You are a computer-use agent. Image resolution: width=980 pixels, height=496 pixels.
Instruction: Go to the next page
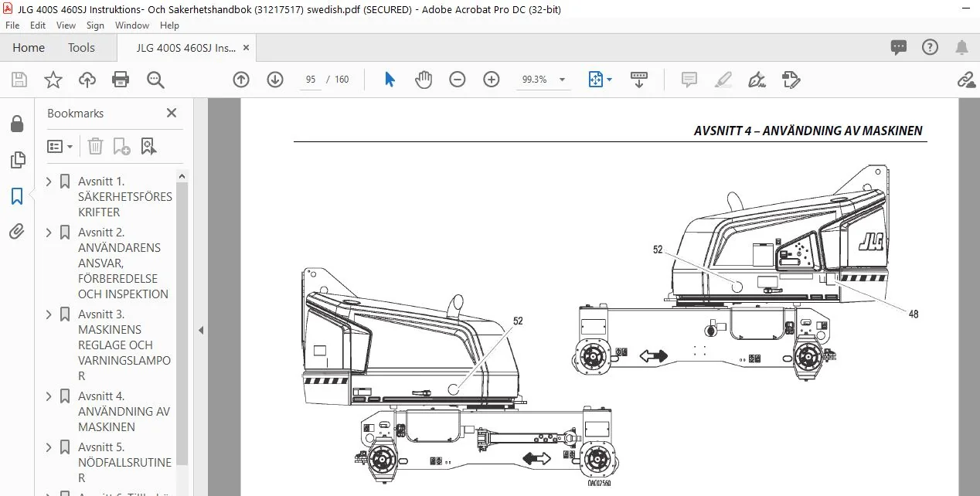[275, 79]
